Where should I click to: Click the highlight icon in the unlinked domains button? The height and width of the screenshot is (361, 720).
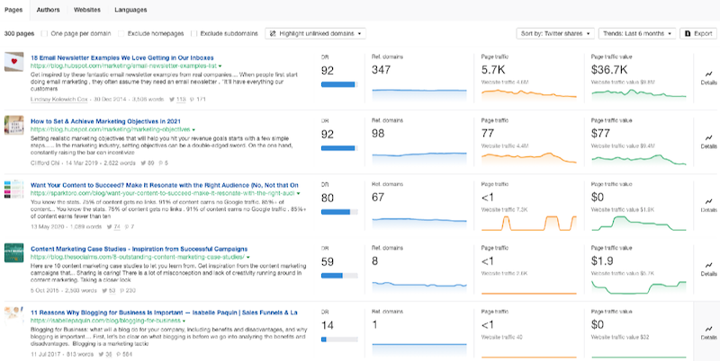(x=273, y=34)
